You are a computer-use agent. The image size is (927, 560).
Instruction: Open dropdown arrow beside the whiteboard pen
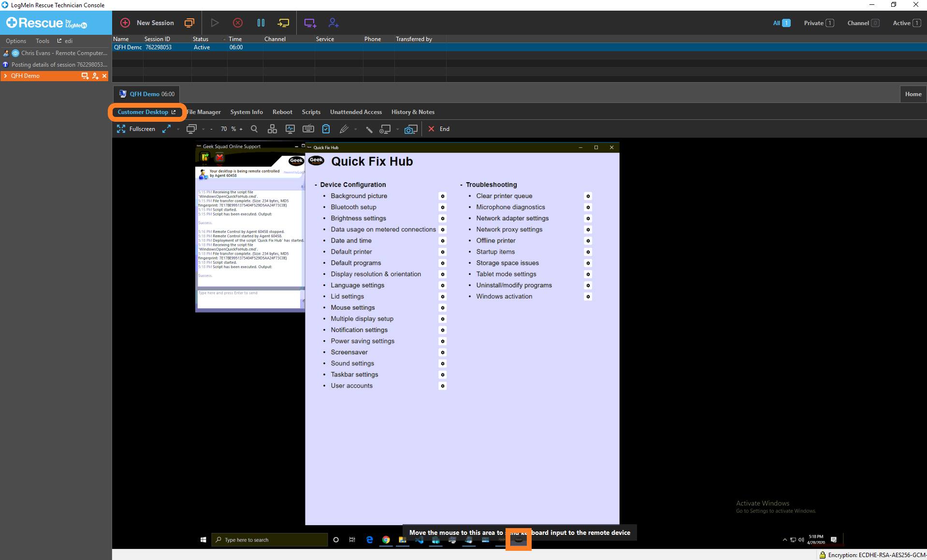pyautogui.click(x=356, y=129)
